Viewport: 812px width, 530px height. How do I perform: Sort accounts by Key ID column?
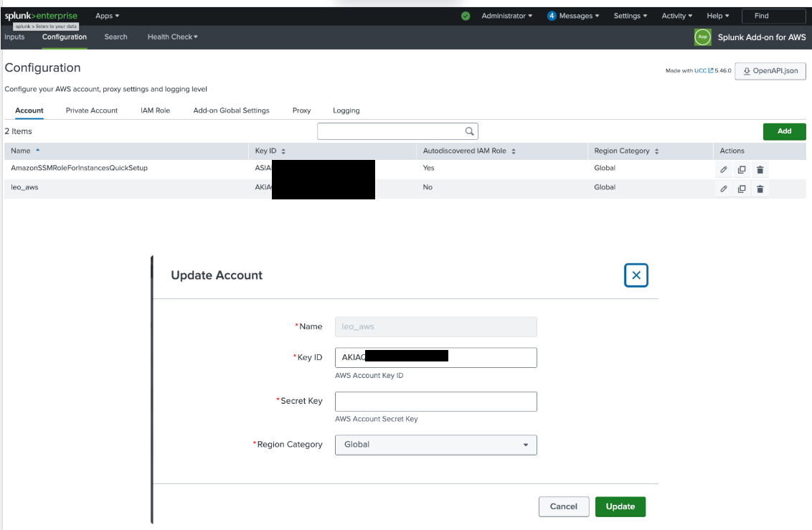[x=268, y=151]
